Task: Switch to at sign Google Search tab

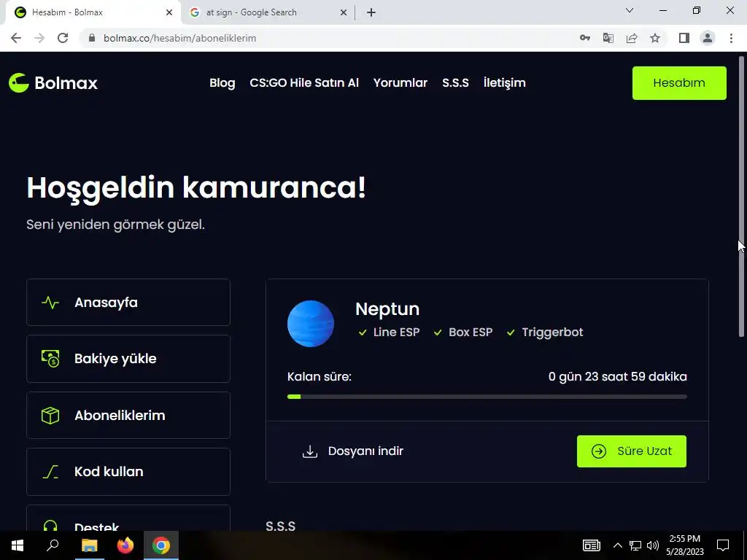Action: (x=268, y=12)
